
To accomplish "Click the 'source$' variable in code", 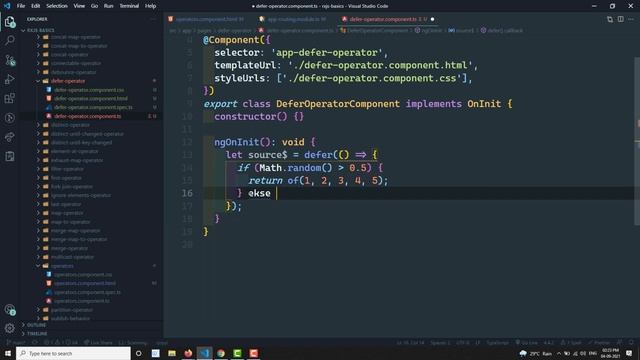I will (267, 155).
